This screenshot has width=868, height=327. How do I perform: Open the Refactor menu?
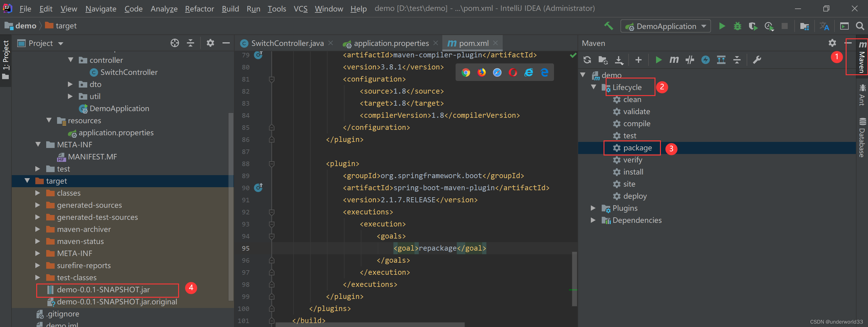coord(199,9)
